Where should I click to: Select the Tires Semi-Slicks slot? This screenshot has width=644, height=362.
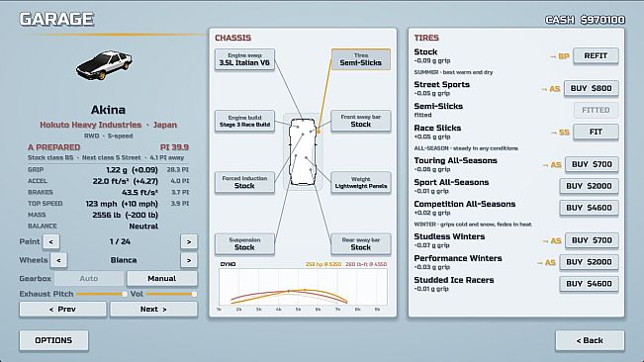pos(361,59)
